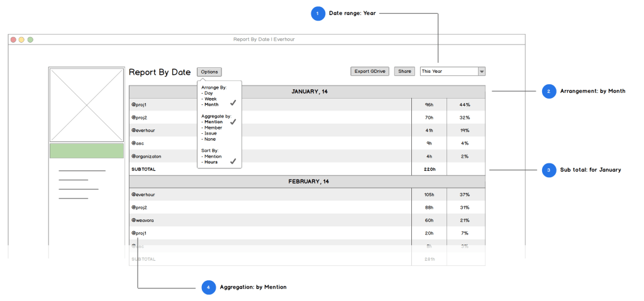Click the crossed-out image placeholder in the sidebar
The height and width of the screenshot is (301, 644).
click(x=87, y=105)
